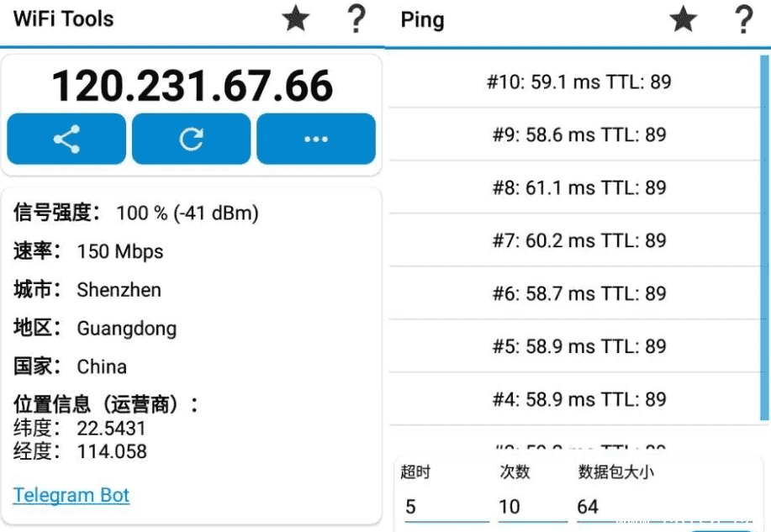
Task: Select the Shenzhen city value
Action: pos(119,290)
